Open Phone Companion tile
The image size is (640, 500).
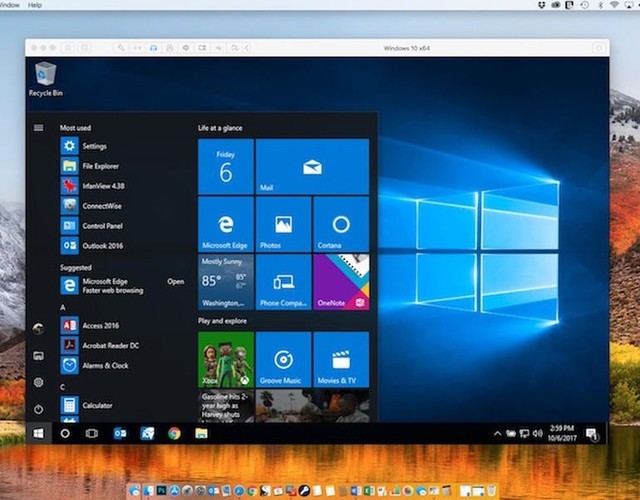[x=283, y=282]
